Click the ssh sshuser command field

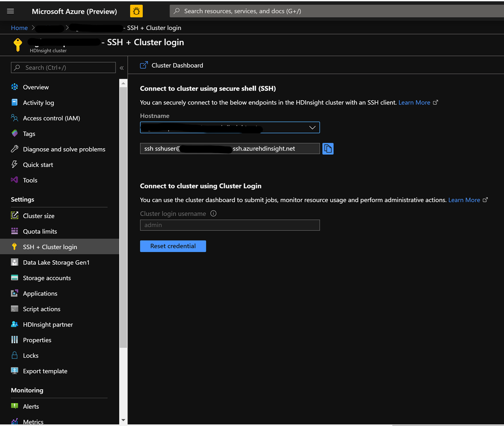tap(230, 149)
